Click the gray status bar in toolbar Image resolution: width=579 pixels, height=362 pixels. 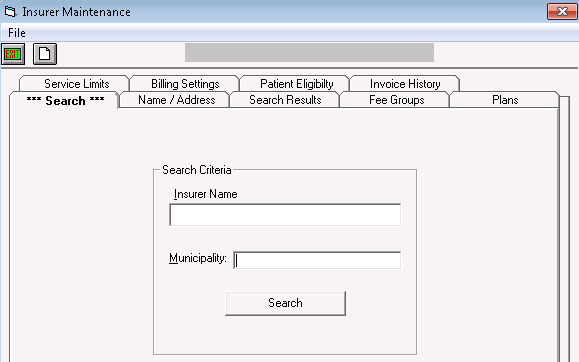tap(309, 52)
